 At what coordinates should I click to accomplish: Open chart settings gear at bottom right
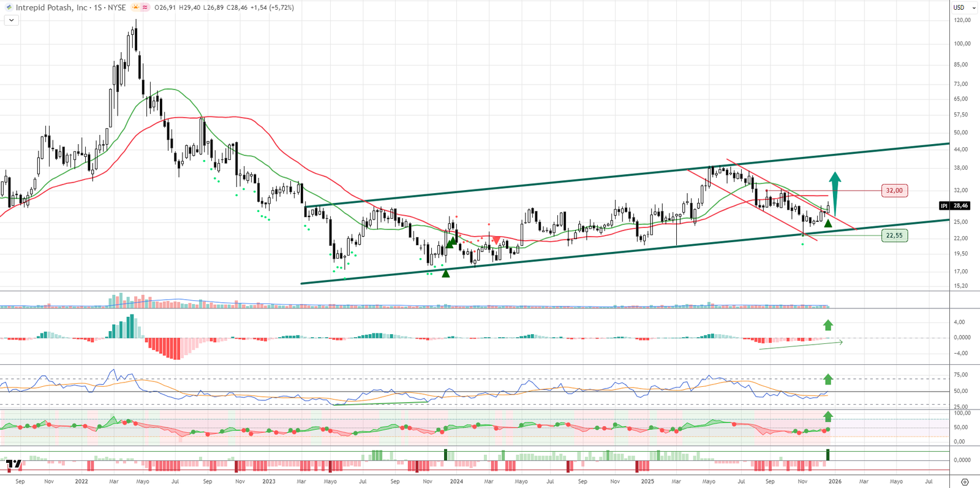click(965, 482)
